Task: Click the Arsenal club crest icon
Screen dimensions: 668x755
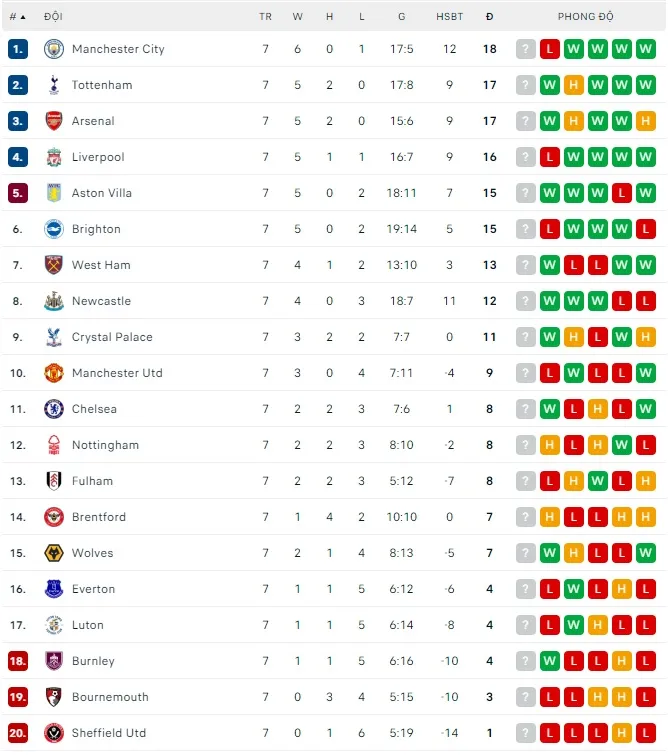Action: click(54, 121)
